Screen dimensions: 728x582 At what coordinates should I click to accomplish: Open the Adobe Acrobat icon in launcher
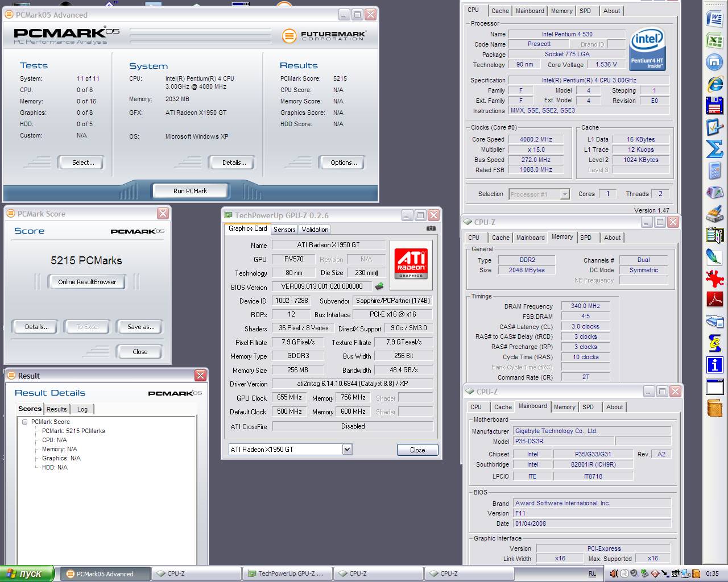pyautogui.click(x=714, y=299)
